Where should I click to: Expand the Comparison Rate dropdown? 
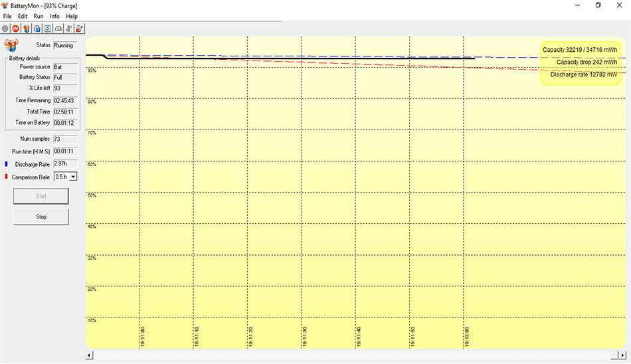click(x=73, y=177)
